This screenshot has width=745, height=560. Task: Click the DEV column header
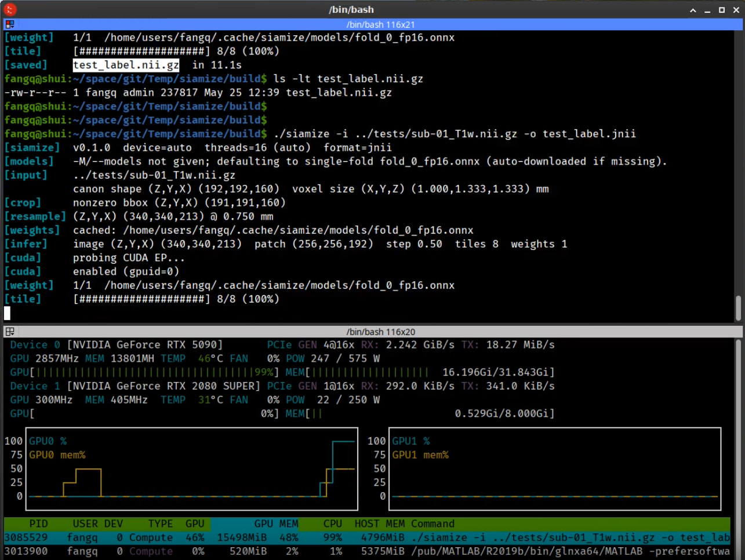coord(114,523)
